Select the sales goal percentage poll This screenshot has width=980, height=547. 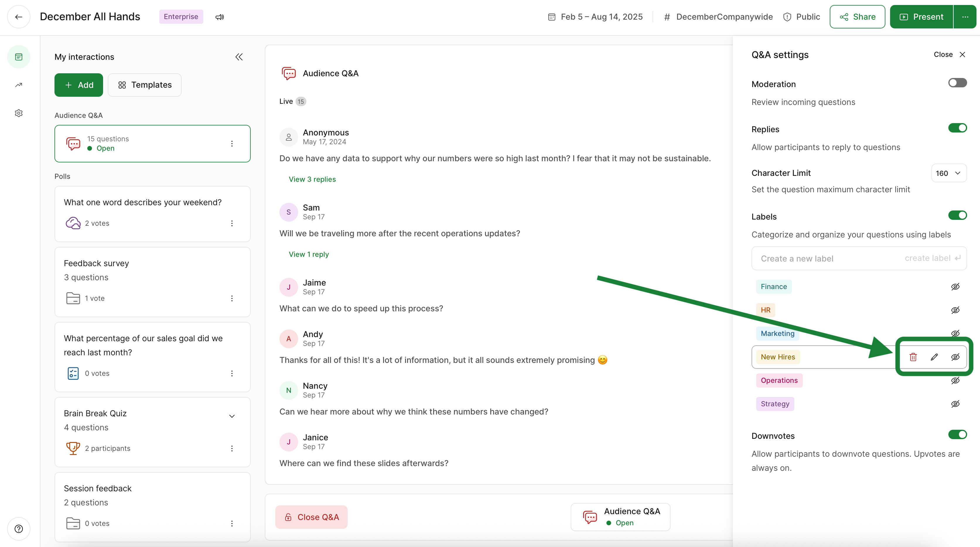[x=152, y=357]
